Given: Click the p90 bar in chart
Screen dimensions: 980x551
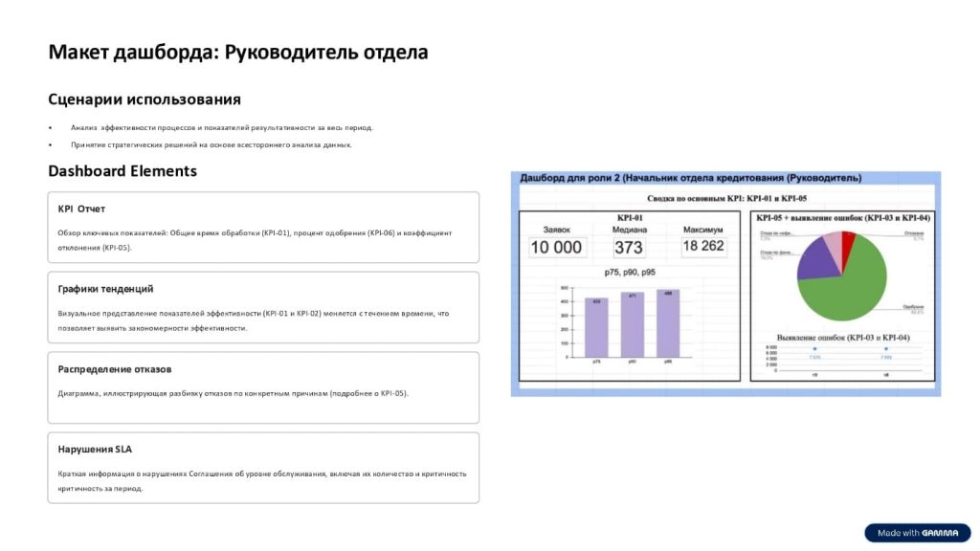Looking at the screenshot, I should [633, 325].
